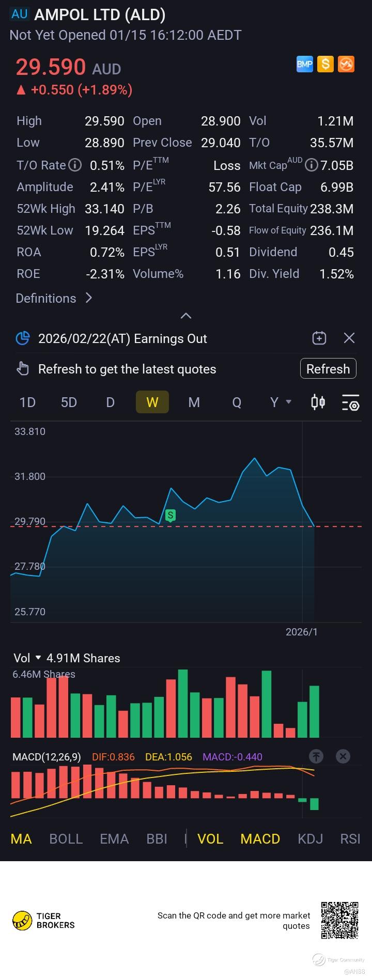The image size is (372, 980).
Task: Tap the yellow dollar sign badge
Action: coord(325,64)
